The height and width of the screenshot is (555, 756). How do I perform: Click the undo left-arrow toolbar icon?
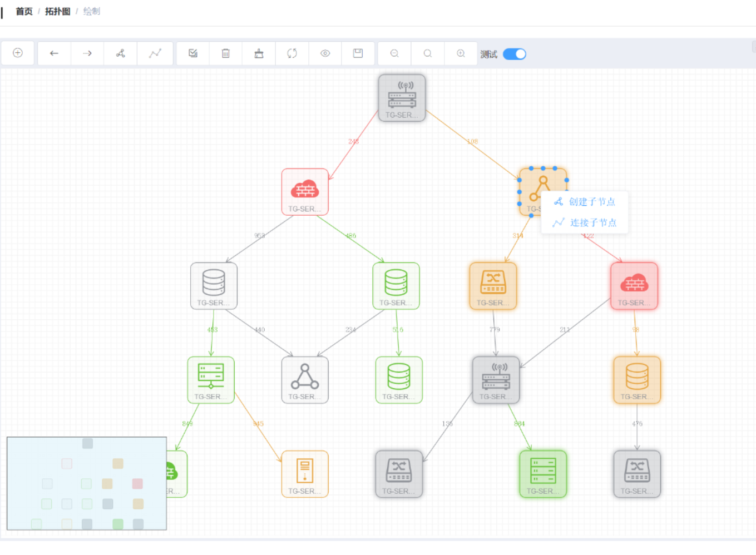click(54, 53)
